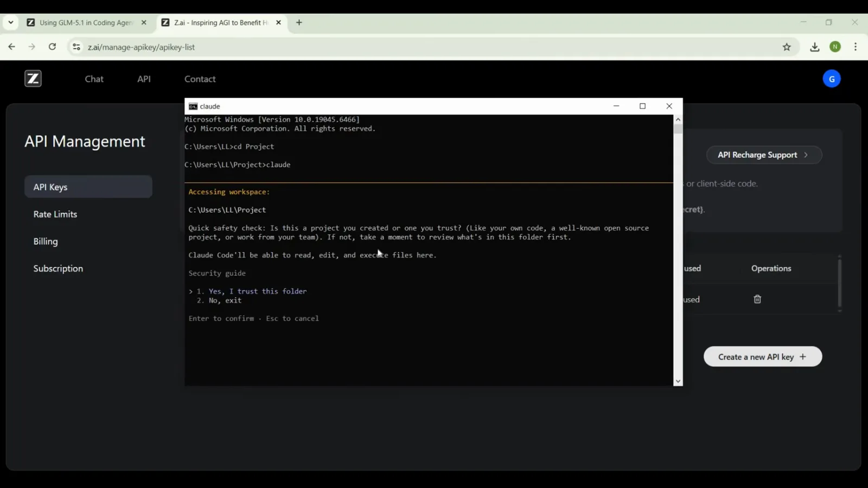Click the Z.ai logo icon
This screenshot has height=488, width=868.
tap(33, 79)
